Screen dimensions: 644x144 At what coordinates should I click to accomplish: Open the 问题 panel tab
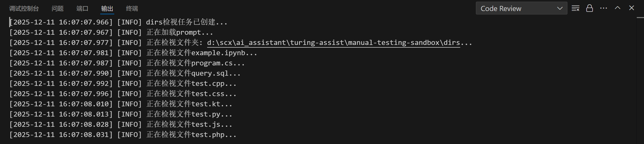57,9
